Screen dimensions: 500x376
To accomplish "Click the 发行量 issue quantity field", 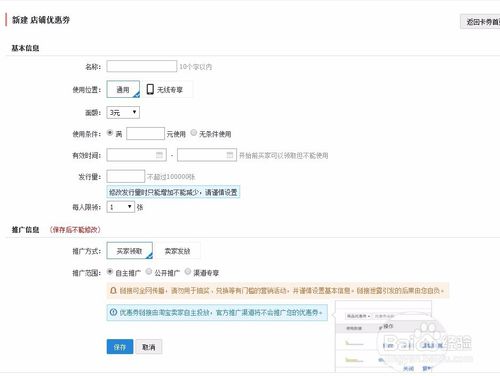I will pos(126,176).
